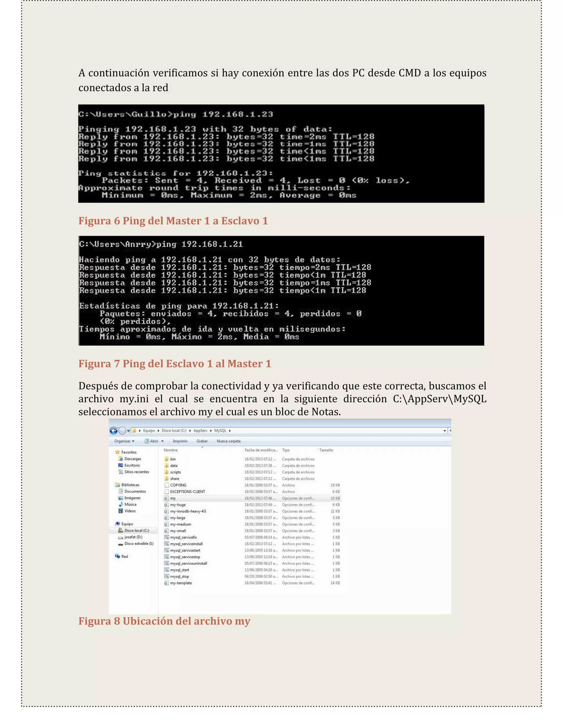Click the Música note icon
The height and width of the screenshot is (728, 563).
[121, 504]
